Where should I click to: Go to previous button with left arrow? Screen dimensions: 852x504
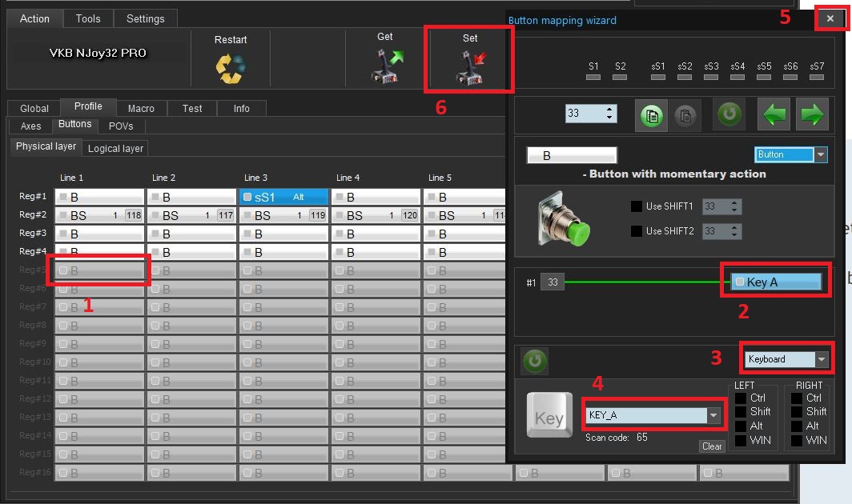[774, 114]
